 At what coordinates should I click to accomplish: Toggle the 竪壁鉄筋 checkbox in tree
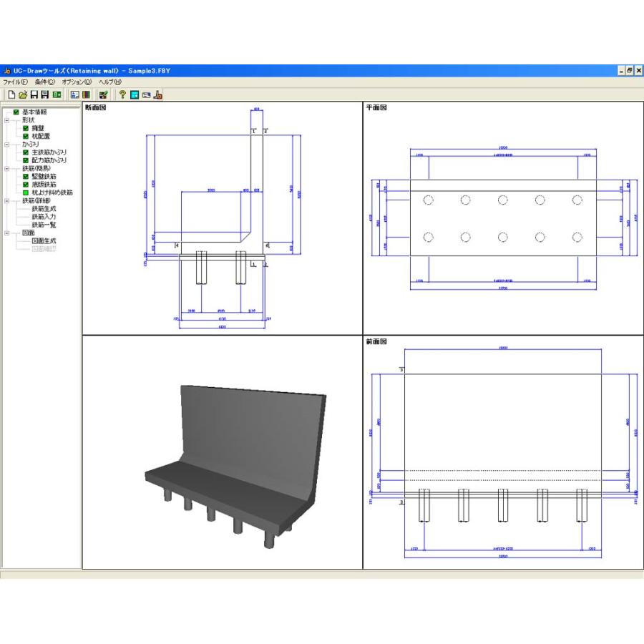tap(26, 176)
